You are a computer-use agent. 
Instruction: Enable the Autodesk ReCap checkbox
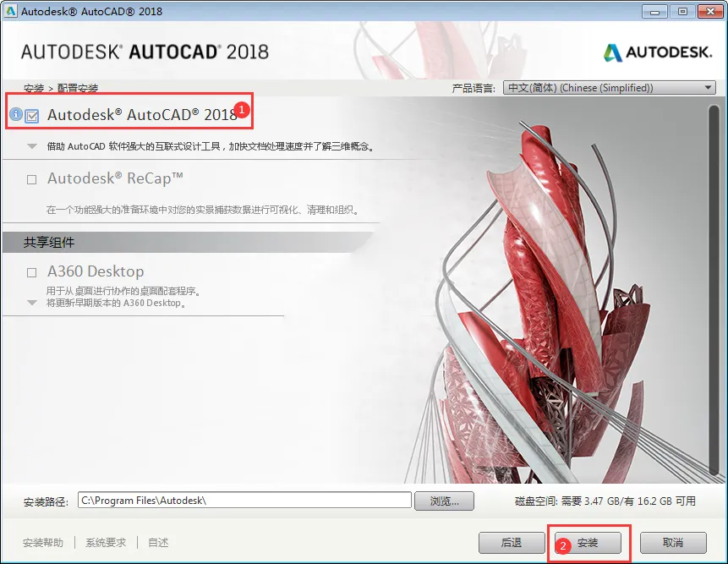[x=31, y=179]
